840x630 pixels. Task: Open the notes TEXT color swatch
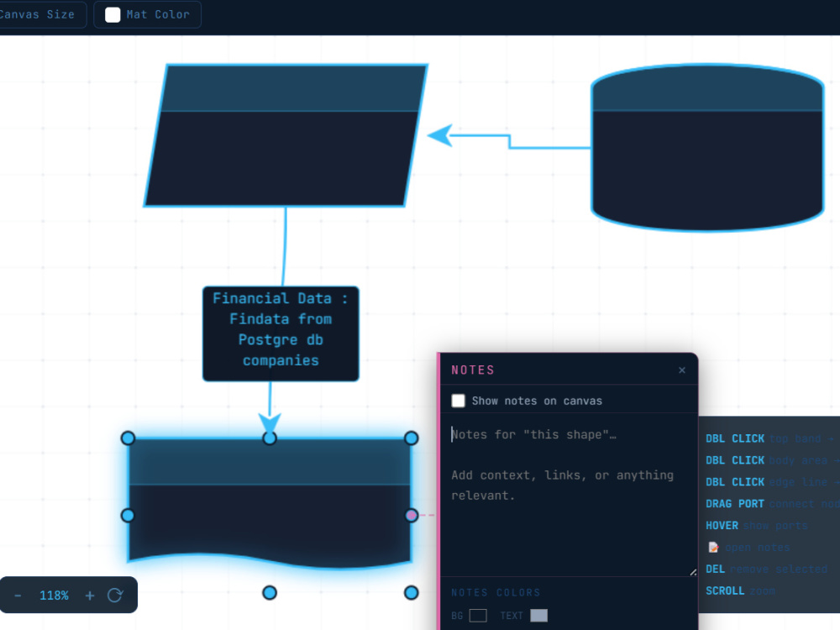point(539,616)
